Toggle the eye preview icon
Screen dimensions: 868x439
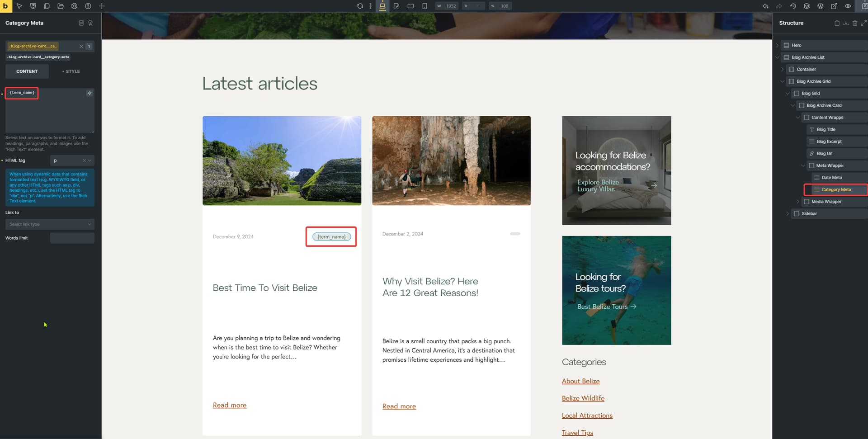tap(848, 6)
